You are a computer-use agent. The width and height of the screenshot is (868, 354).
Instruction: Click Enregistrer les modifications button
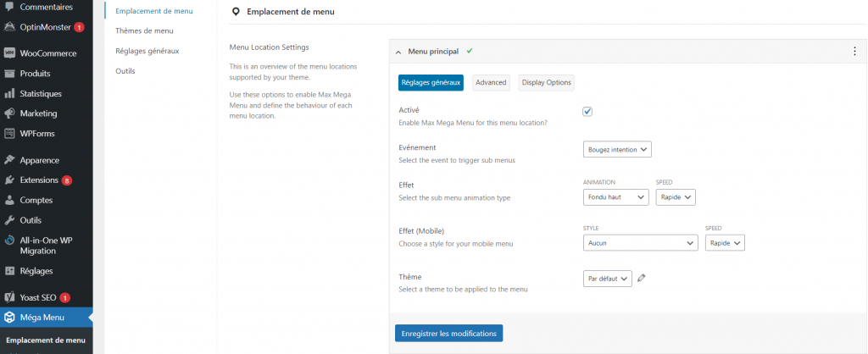click(x=448, y=334)
